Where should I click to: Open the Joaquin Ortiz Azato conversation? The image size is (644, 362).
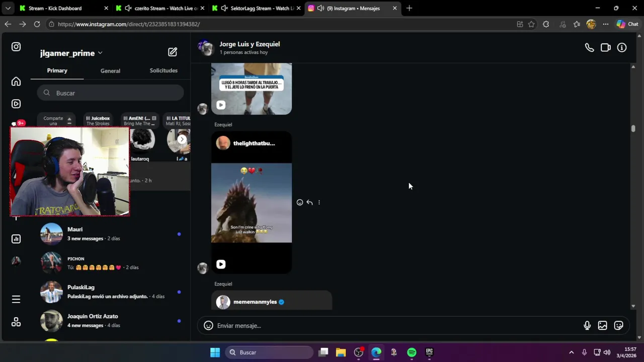coord(111,321)
